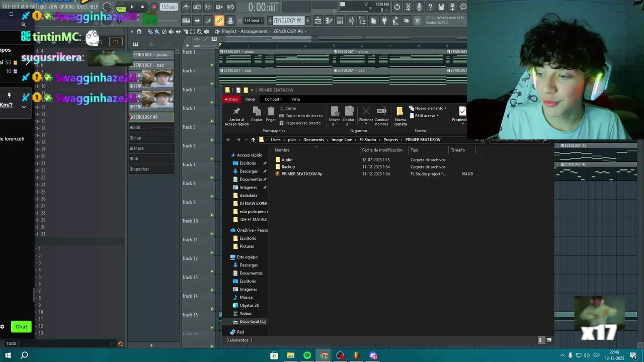Open recent locations chevron beside forward arrow
Viewport: 644px width, 362px height.
pyautogui.click(x=246, y=140)
